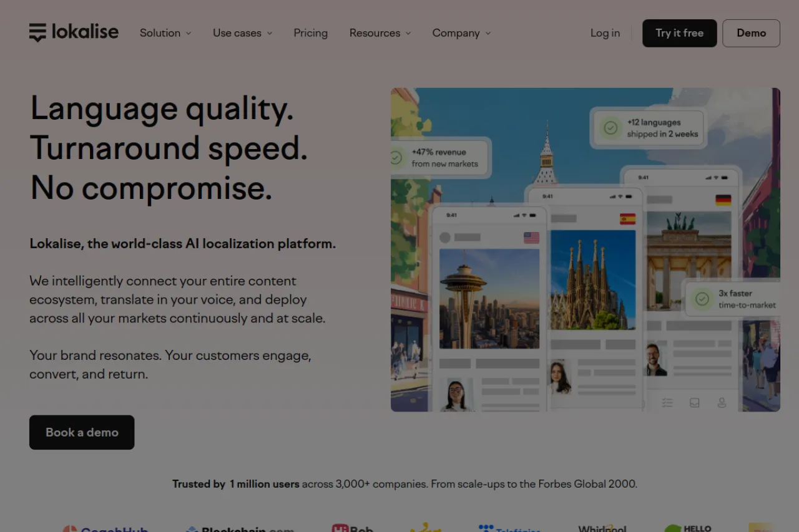
Task: Click the woman with glasses avatar
Action: [456, 394]
